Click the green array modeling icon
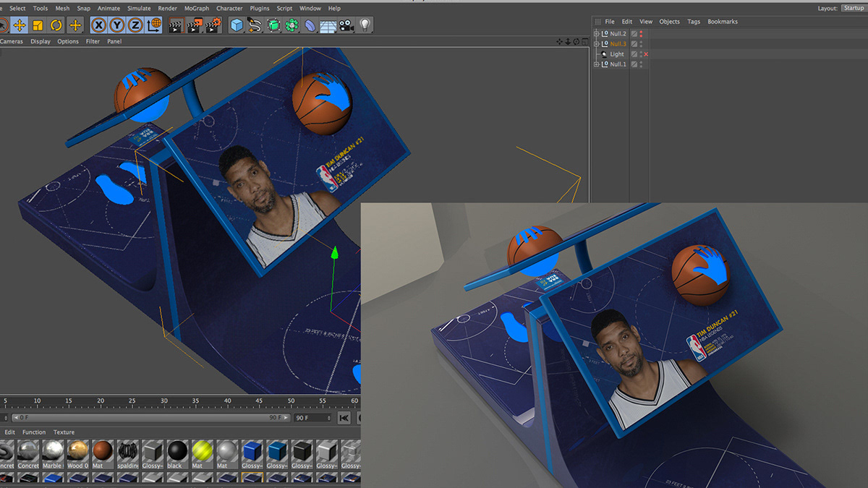 pos(292,25)
